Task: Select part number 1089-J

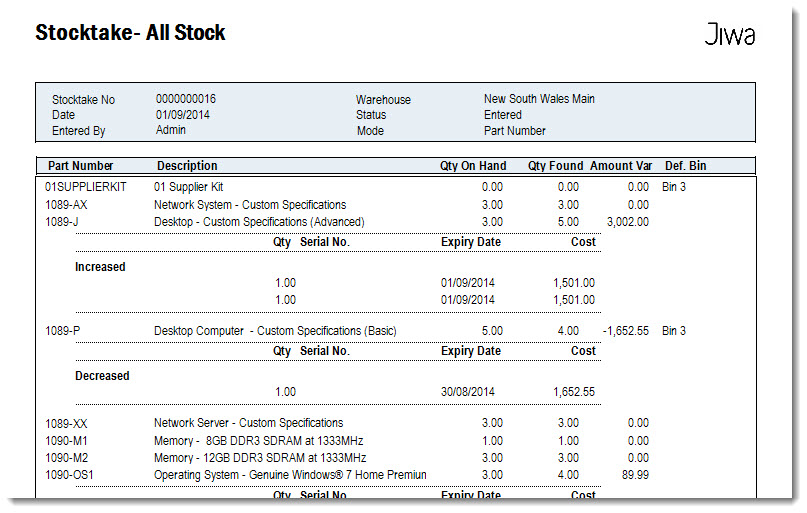Action: click(62, 222)
